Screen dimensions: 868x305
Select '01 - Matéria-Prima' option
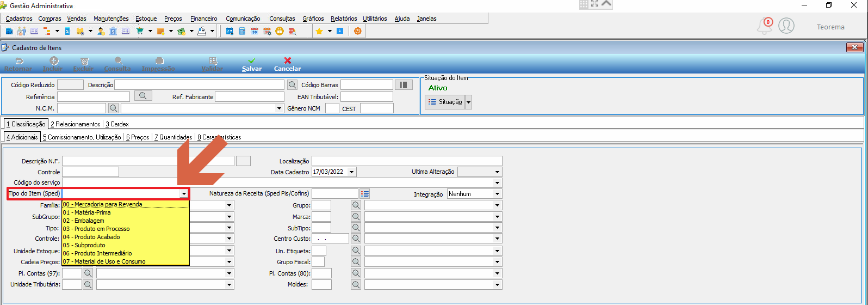[x=126, y=212]
